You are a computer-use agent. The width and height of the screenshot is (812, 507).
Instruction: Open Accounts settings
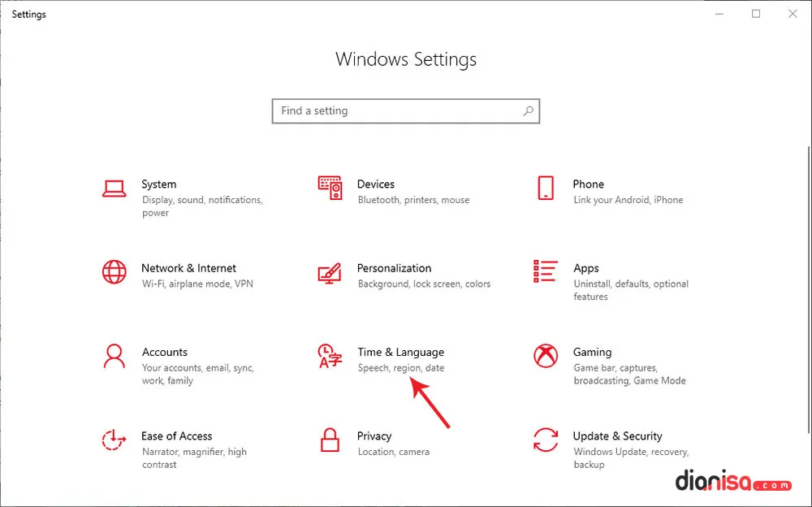click(x=165, y=352)
